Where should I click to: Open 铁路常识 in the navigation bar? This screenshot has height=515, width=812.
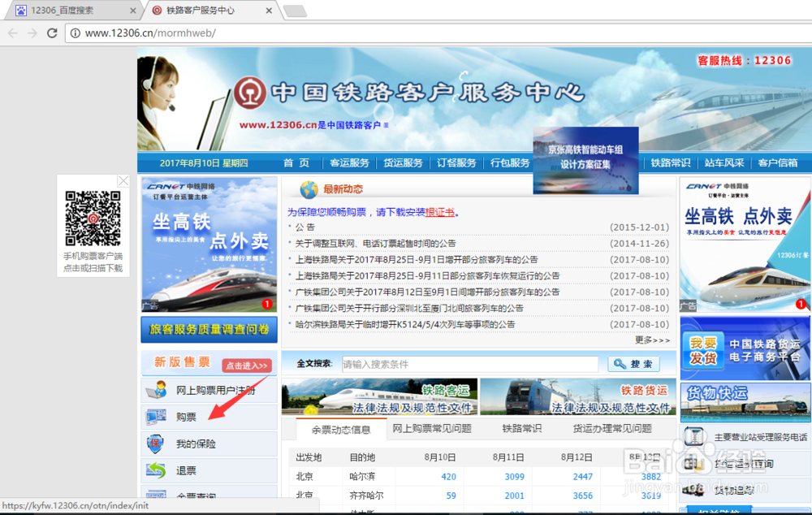(x=671, y=162)
